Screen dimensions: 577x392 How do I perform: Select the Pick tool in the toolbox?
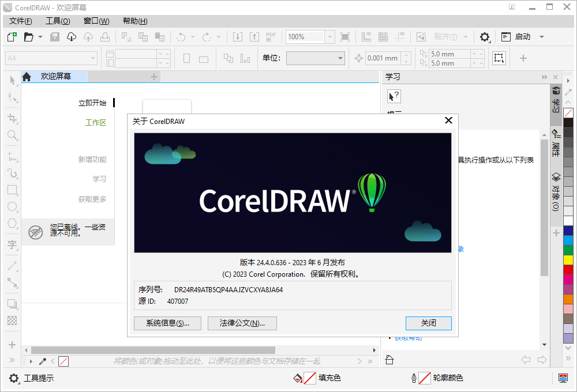12,81
